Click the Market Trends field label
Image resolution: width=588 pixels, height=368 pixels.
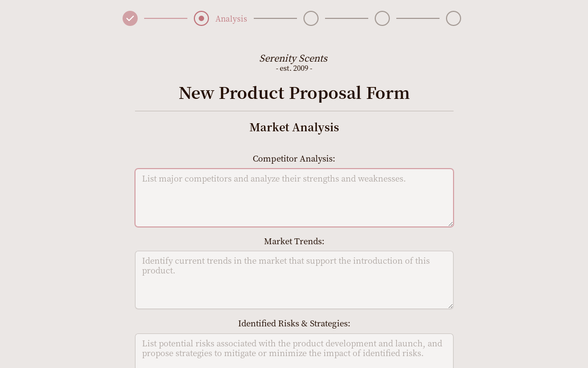point(294,242)
